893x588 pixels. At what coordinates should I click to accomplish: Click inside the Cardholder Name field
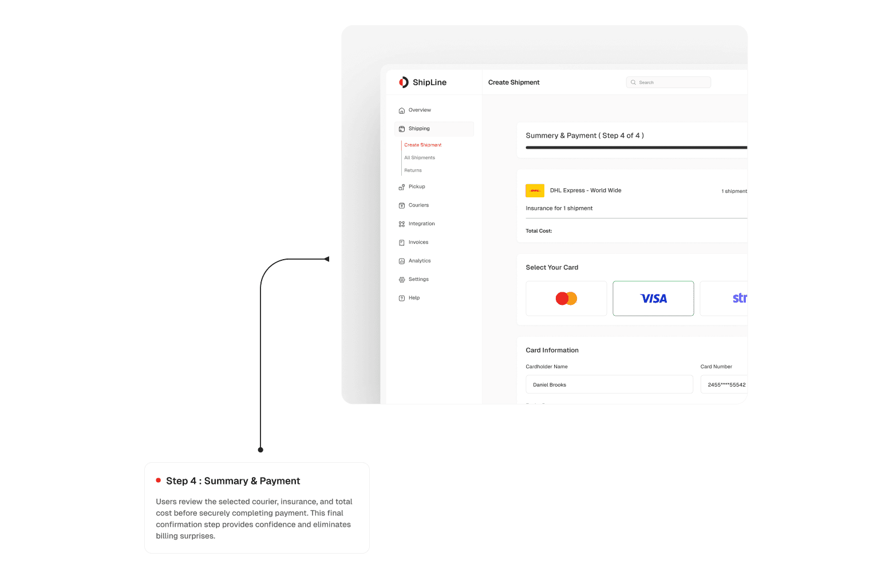pyautogui.click(x=608, y=384)
